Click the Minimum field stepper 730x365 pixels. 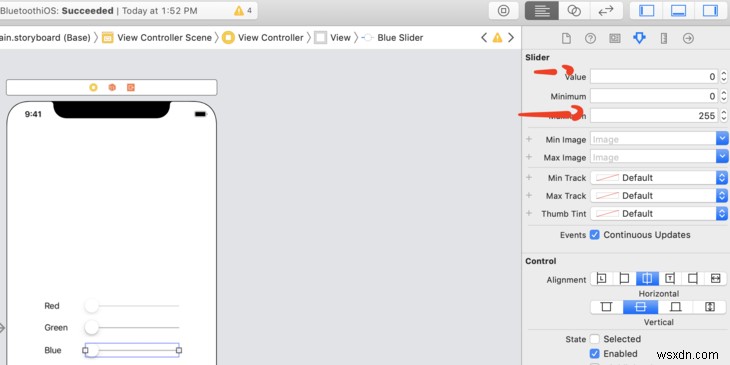pyautogui.click(x=724, y=96)
